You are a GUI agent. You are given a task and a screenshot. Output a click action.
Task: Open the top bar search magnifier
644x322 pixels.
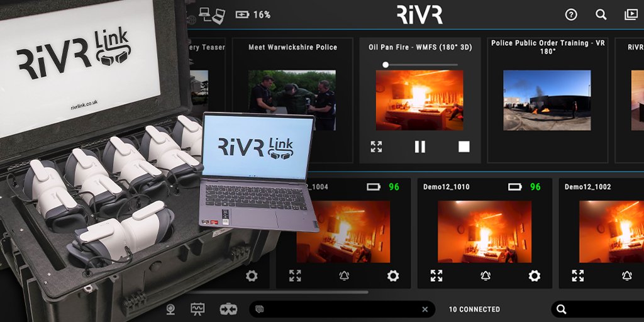click(601, 15)
